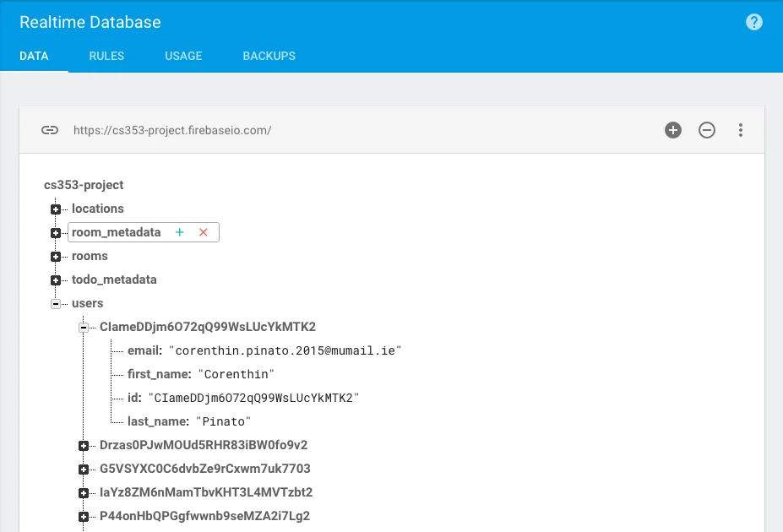Screen dimensions: 783x532
Task: Select the cs353-project root node
Action: click(x=82, y=185)
